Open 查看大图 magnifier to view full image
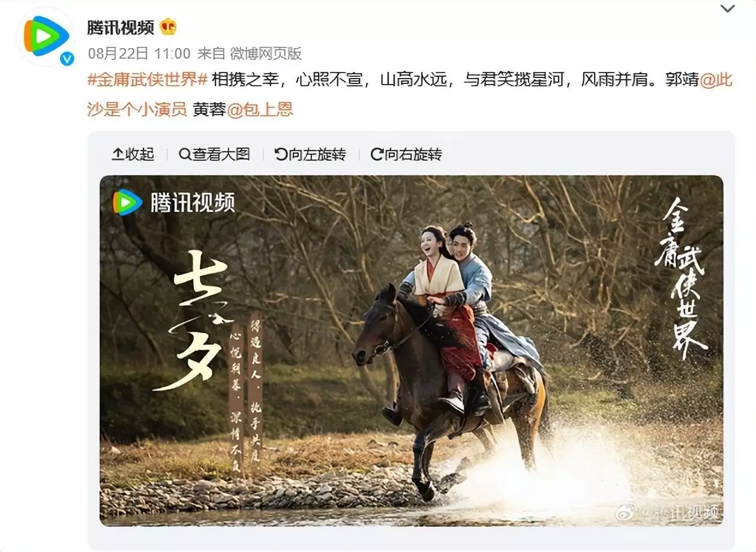Screen dimensions: 756x552 click(214, 154)
